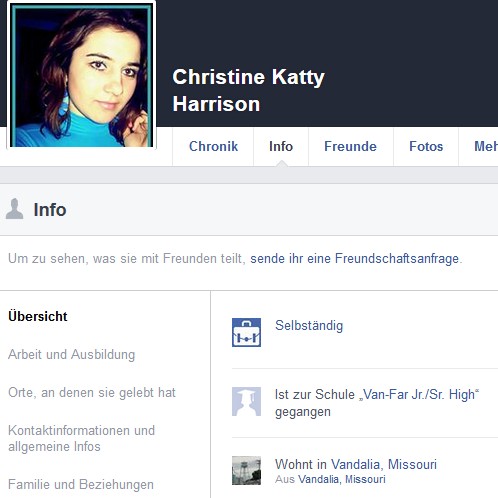Open Orte, an denen sie gelebt hat
The image size is (498, 498).
92,392
